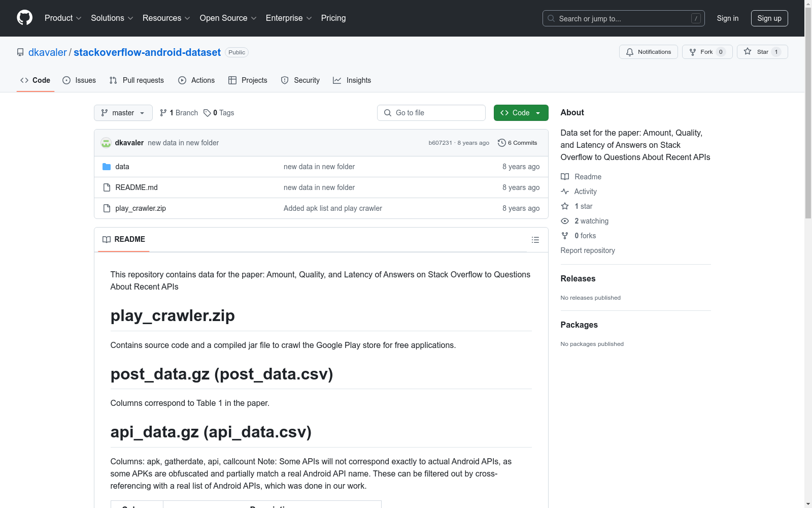Screen dimensions: 812x508
Task: Expand the Product menu
Action: (x=63, y=18)
